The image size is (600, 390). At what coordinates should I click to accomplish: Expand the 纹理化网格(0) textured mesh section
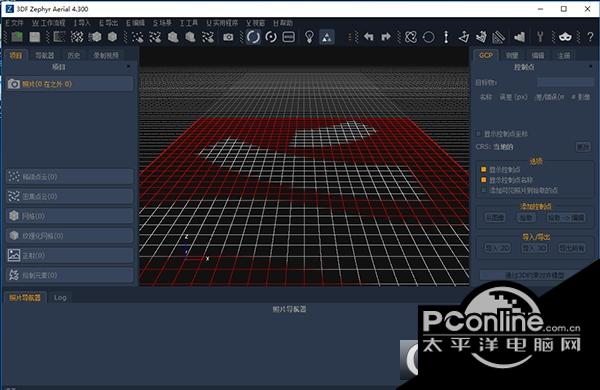70,236
